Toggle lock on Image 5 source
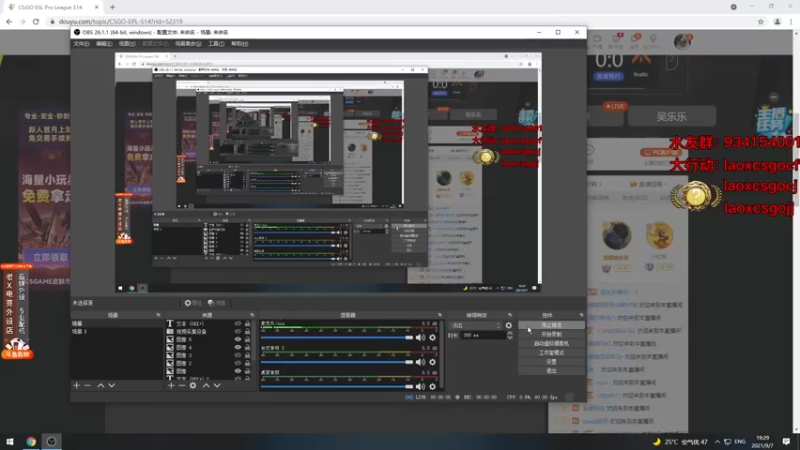Image resolution: width=800 pixels, height=450 pixels. [x=247, y=339]
